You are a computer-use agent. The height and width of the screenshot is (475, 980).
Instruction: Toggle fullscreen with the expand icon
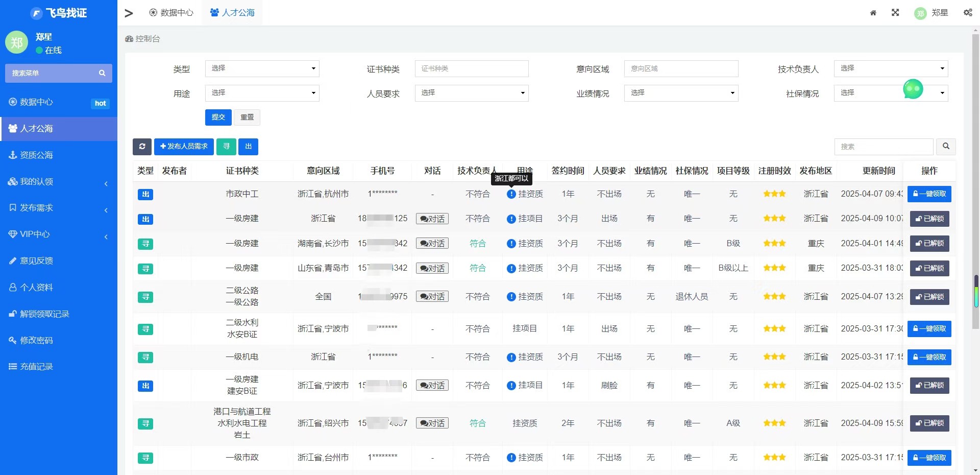click(x=895, y=13)
